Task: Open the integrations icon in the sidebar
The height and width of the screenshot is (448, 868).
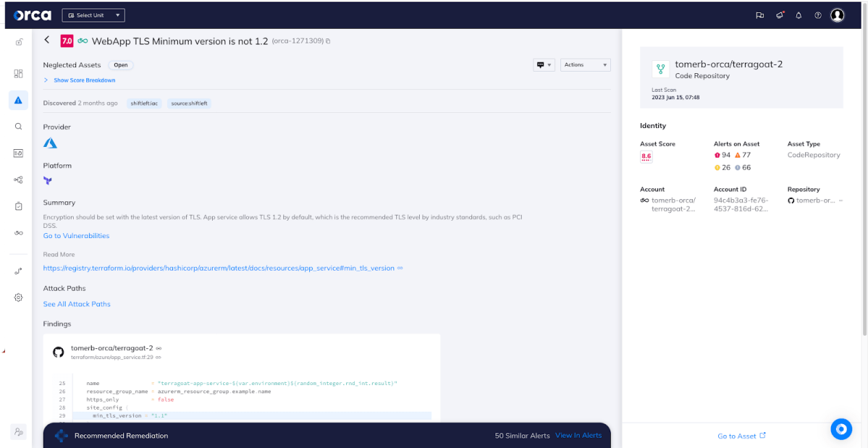Action: (x=18, y=271)
